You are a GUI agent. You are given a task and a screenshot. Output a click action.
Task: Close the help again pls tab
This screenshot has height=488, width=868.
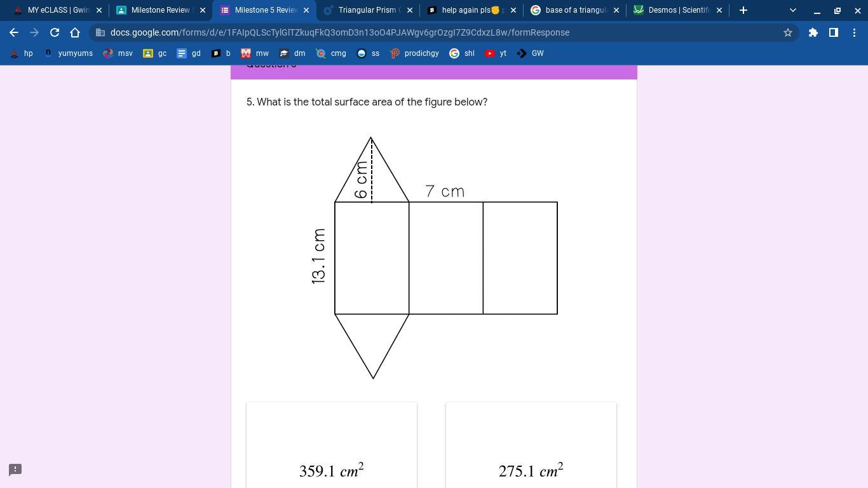coord(513,10)
